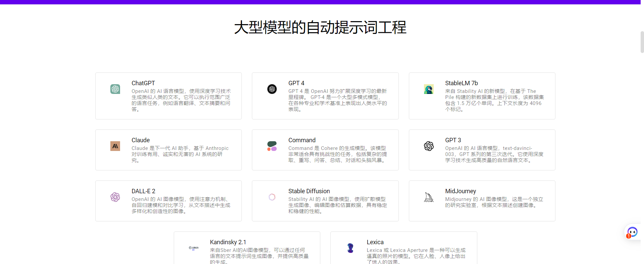Click the Kandinsky 2.1 description paragraph

259,256
